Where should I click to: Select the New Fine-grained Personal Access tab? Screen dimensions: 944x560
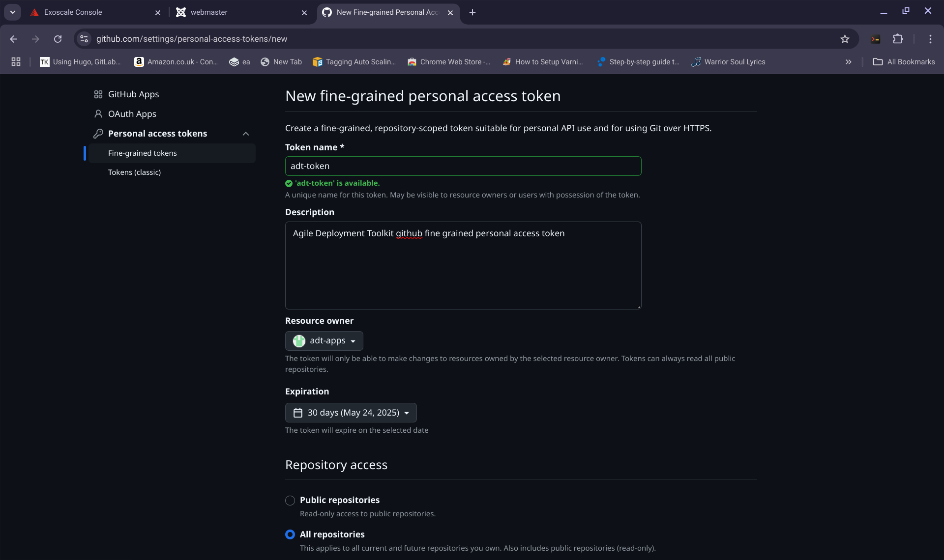(x=388, y=12)
